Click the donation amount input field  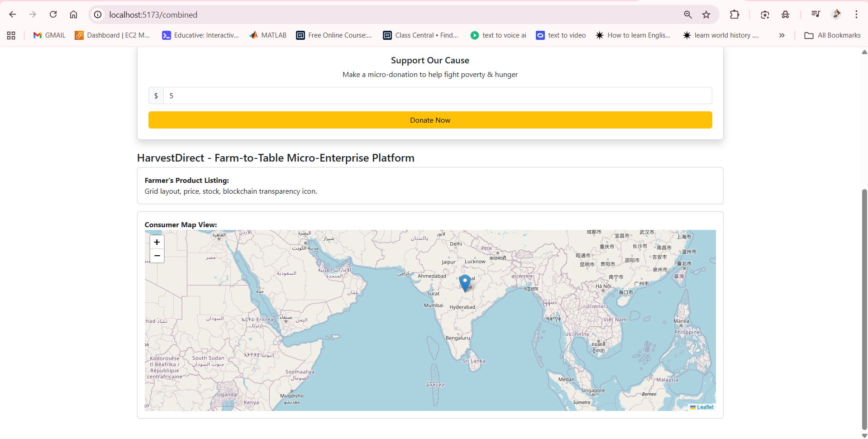pos(438,95)
